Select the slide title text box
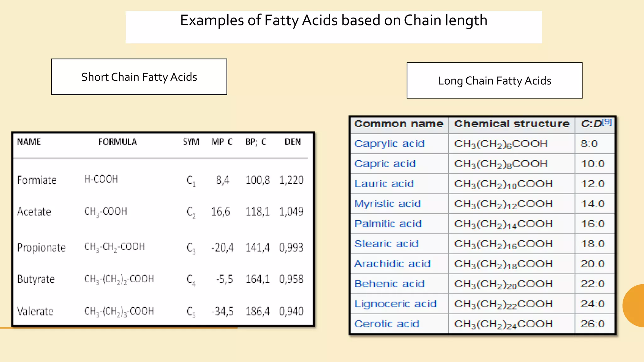Image resolution: width=644 pixels, height=362 pixels. tap(334, 27)
